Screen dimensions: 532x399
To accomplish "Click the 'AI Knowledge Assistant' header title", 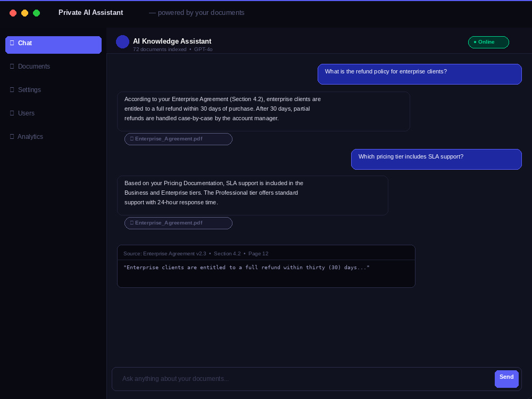I will [172, 41].
